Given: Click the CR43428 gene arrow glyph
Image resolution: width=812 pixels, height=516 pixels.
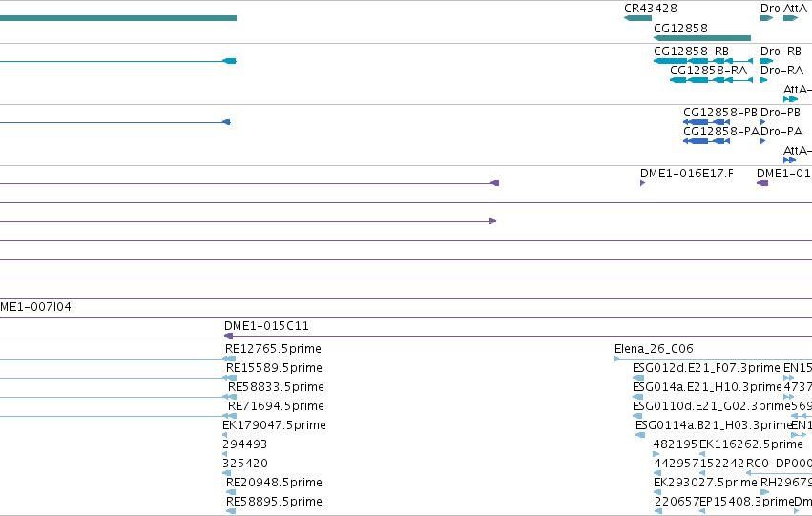Looking at the screenshot, I should (x=637, y=18).
